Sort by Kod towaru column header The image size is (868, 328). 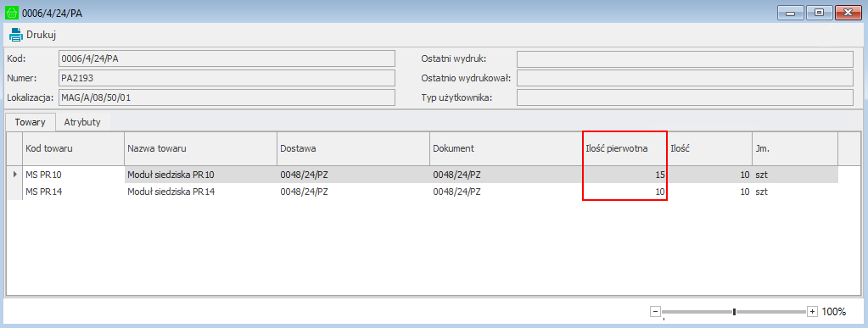73,148
